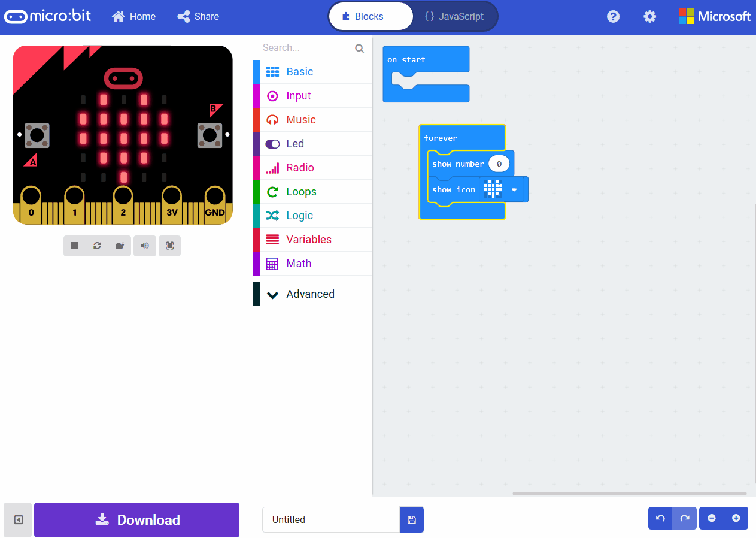
Task: Stop the simulator
Action: click(75, 246)
